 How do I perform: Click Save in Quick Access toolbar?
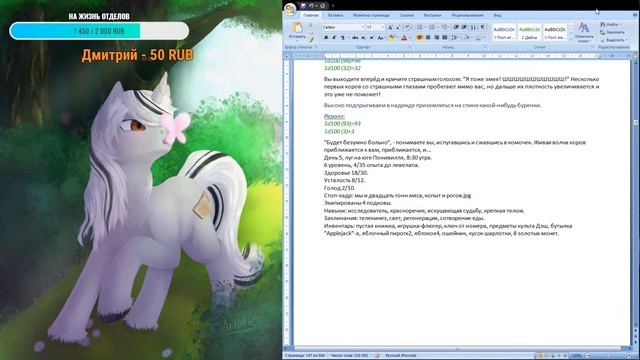(303, 6)
